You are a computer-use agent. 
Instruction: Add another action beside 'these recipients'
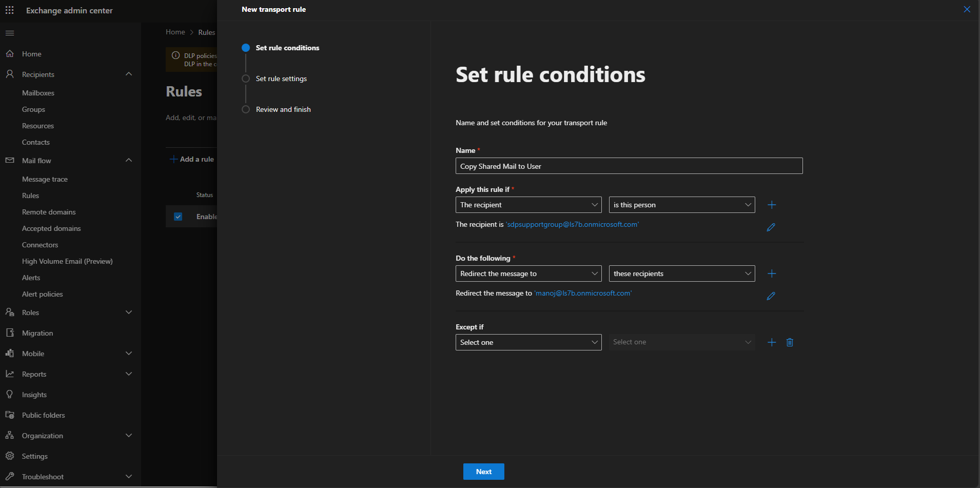(x=772, y=274)
